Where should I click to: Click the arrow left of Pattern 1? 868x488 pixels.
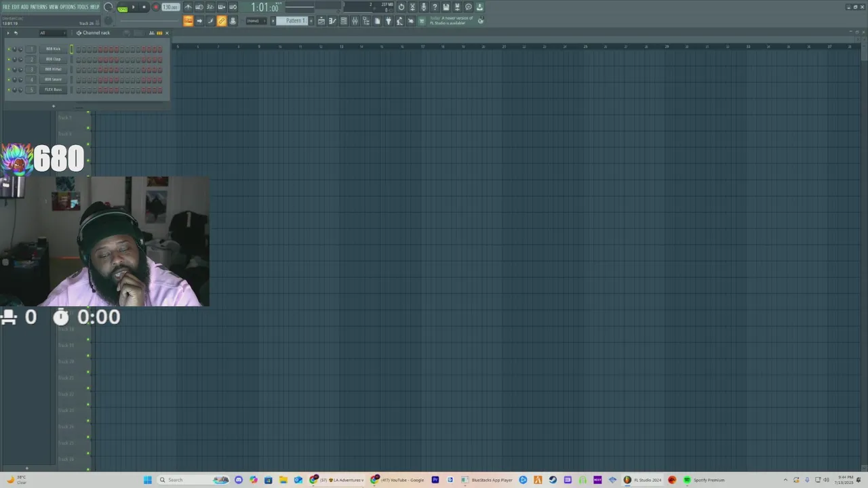pos(273,21)
